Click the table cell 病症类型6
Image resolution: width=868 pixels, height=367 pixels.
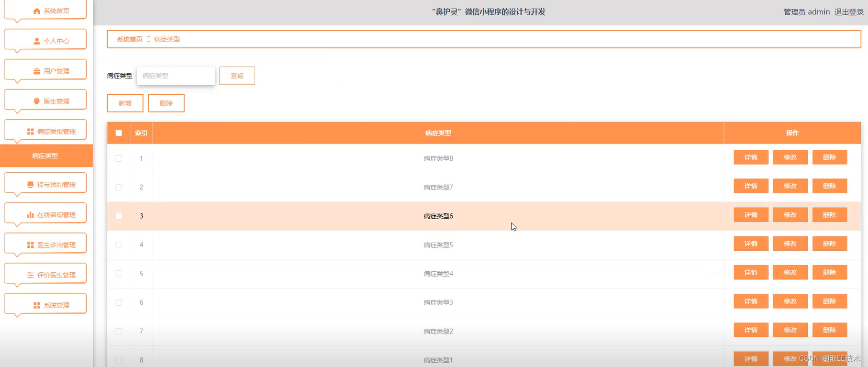tap(438, 216)
